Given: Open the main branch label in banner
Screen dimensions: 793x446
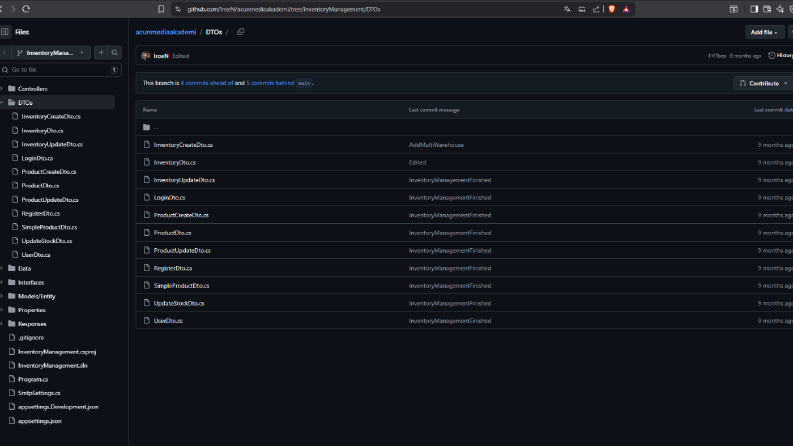Looking at the screenshot, I should point(303,83).
